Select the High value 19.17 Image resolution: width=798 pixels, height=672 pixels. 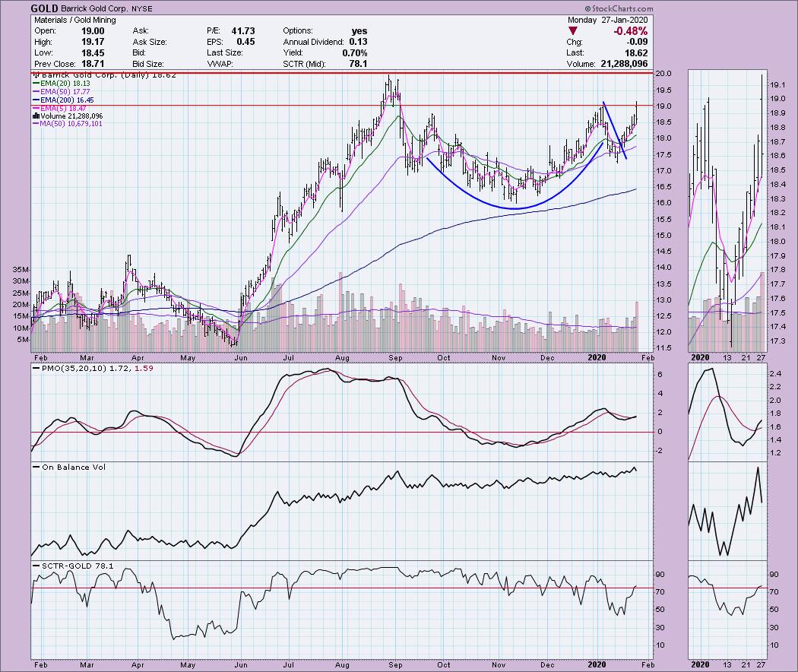(x=93, y=42)
